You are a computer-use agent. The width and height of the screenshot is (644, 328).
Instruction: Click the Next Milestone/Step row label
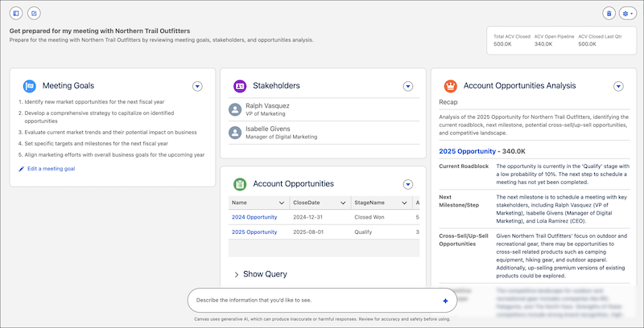point(459,201)
